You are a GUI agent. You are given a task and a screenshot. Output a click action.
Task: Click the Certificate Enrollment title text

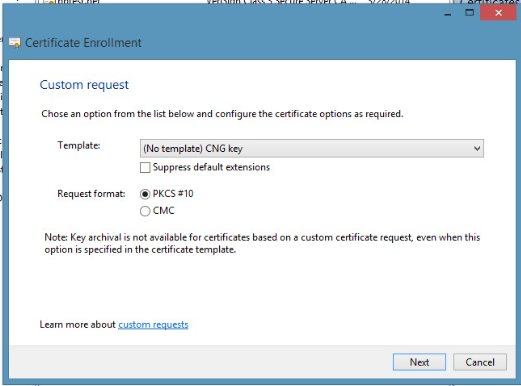pyautogui.click(x=83, y=43)
